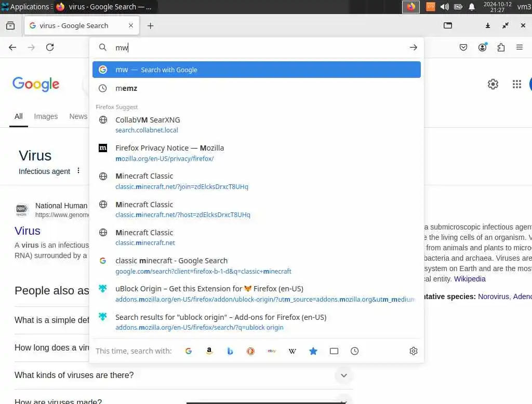Open the Google apps grid

516,84
